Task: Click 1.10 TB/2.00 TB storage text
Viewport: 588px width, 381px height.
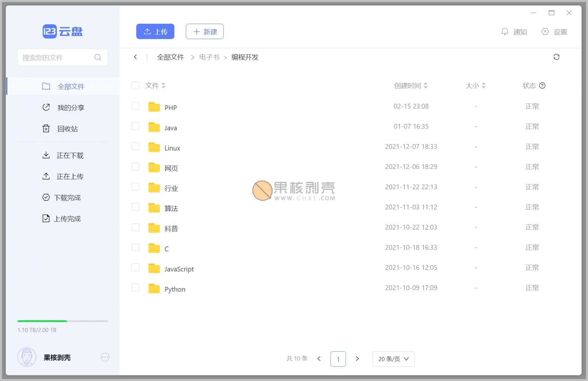Action: [x=37, y=330]
